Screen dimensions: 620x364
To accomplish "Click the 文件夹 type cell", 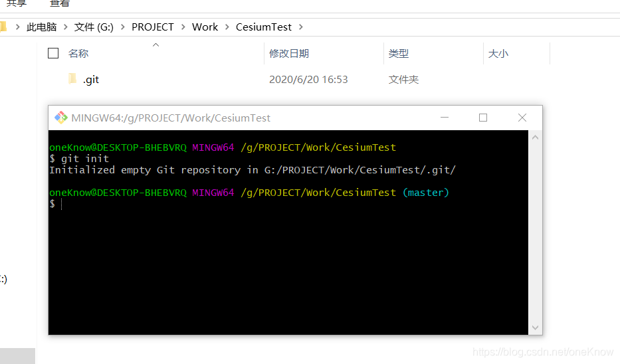I will tap(403, 80).
